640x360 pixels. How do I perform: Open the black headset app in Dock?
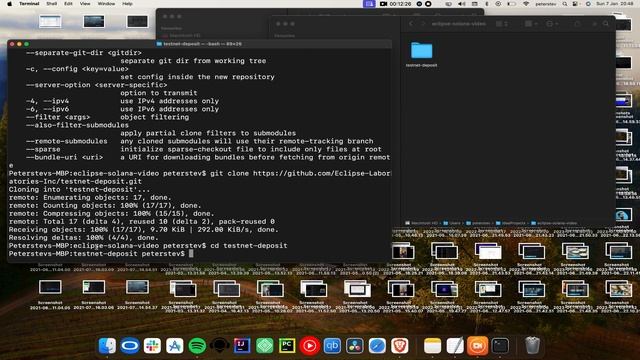tap(220, 346)
